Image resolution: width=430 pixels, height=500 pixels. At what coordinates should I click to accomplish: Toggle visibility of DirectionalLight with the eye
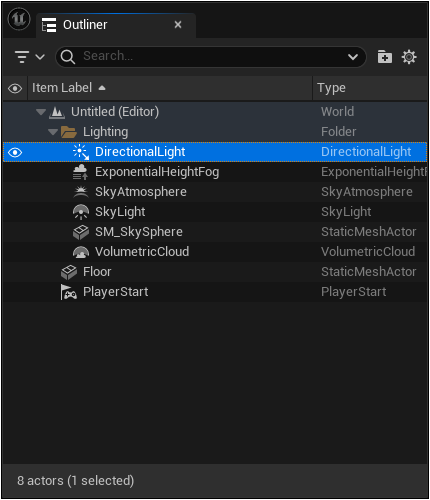point(15,152)
